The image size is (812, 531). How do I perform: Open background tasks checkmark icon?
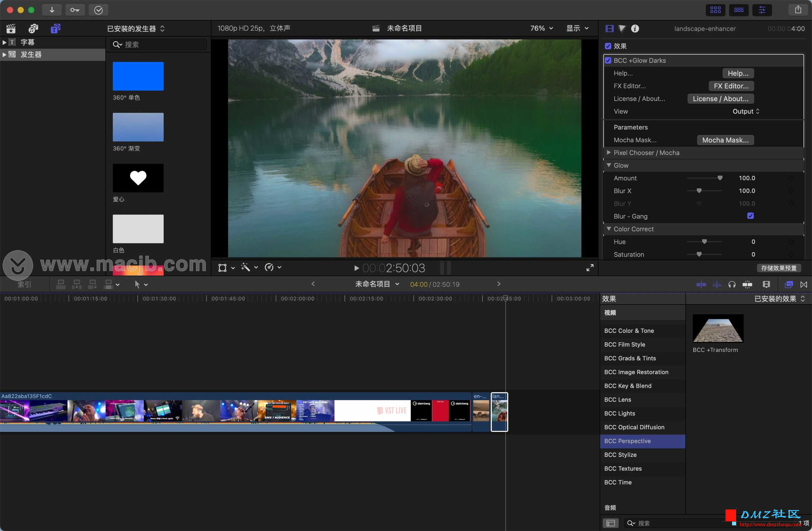click(x=98, y=10)
